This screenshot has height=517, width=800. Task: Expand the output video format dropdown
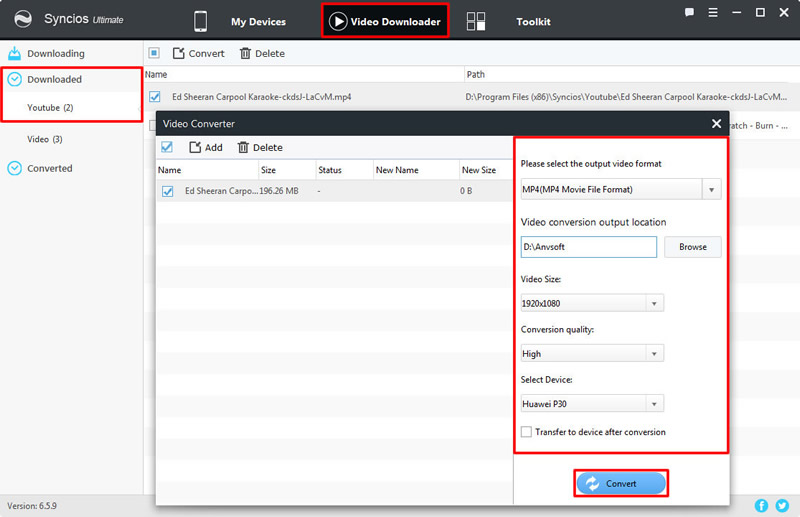point(711,190)
